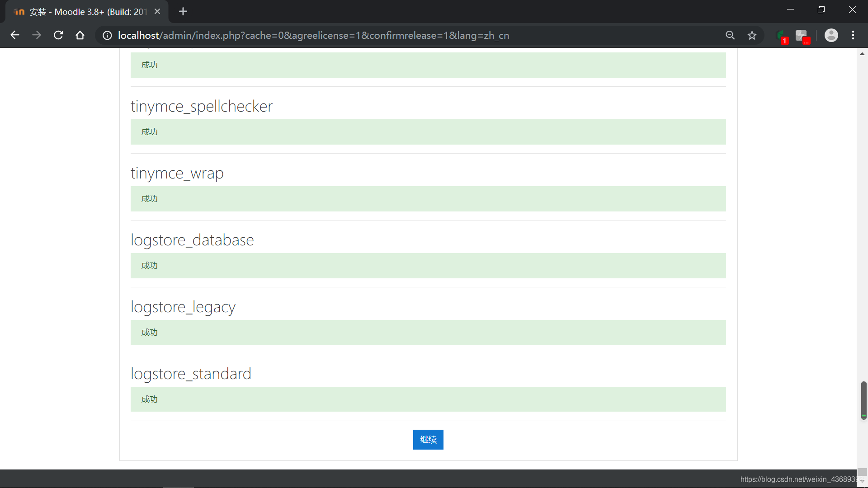Image resolution: width=868 pixels, height=488 pixels.
Task: Open the gray extension with red badge
Action: click(x=802, y=36)
